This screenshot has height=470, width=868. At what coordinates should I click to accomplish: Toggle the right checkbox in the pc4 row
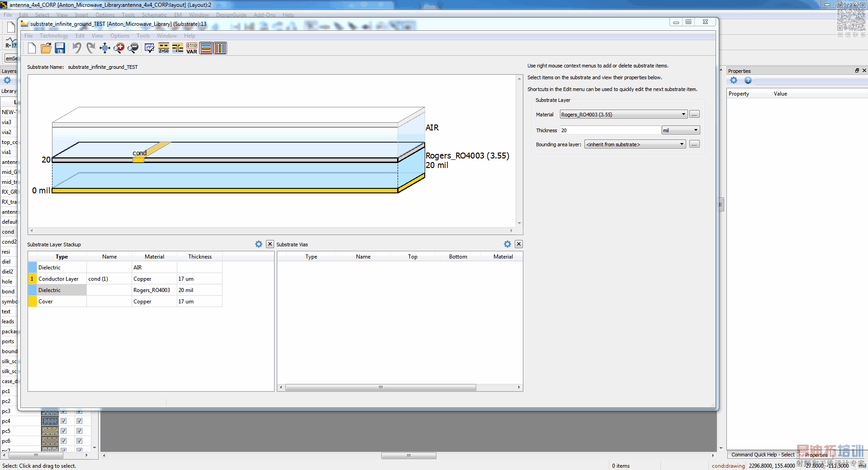(80, 421)
